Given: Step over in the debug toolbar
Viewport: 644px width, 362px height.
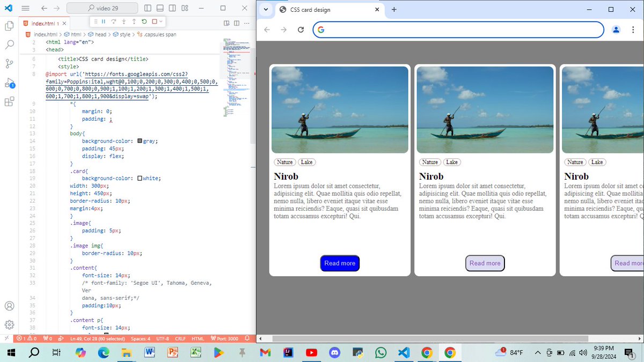Looking at the screenshot, I should point(114,21).
